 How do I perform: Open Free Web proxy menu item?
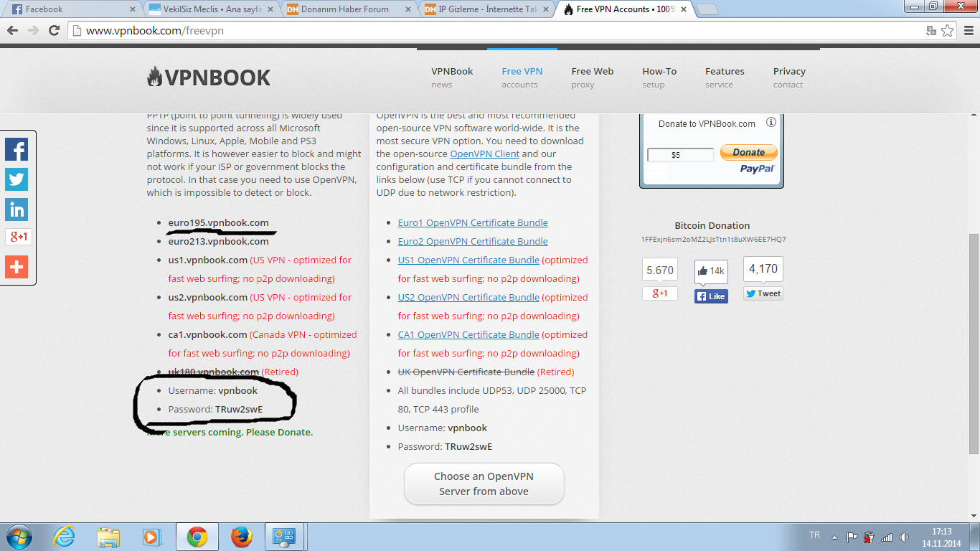coord(593,77)
